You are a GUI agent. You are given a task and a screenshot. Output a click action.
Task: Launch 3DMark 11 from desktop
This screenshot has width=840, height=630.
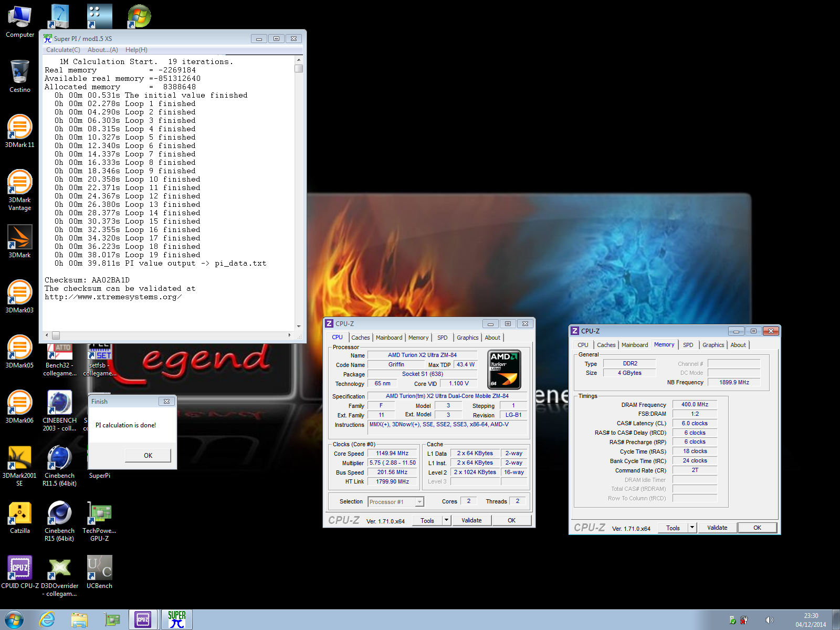[20, 132]
